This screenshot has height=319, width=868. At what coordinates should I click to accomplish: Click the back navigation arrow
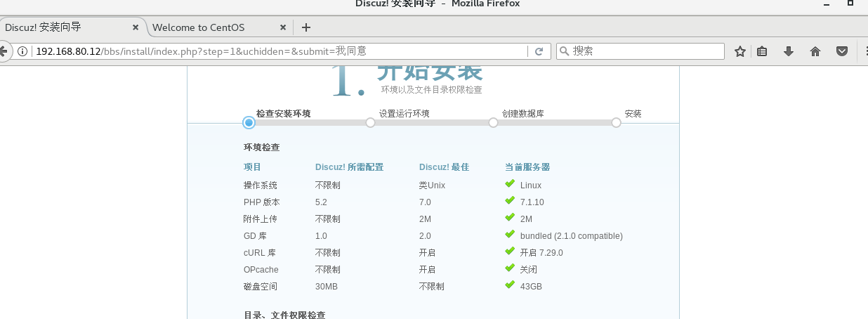pyautogui.click(x=4, y=51)
